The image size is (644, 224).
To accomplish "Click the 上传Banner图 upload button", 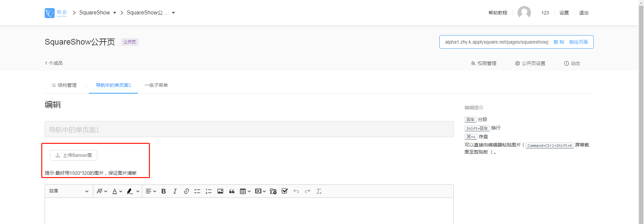I will pyautogui.click(x=73, y=155).
